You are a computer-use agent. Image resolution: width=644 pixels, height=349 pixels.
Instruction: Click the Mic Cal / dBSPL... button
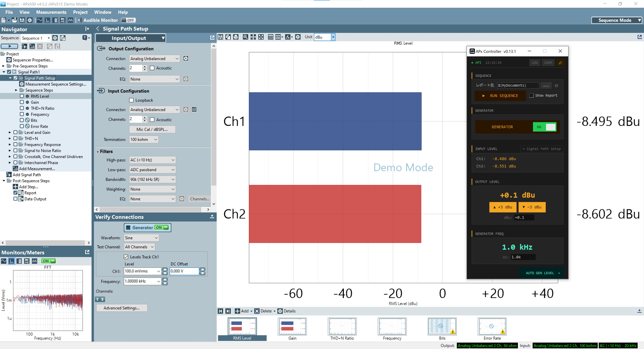click(x=152, y=129)
